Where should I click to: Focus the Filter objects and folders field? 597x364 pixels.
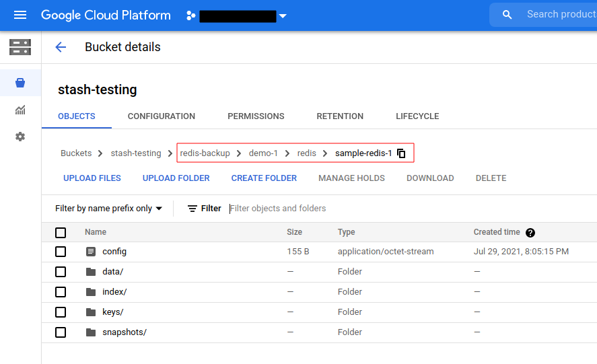[x=337, y=209]
